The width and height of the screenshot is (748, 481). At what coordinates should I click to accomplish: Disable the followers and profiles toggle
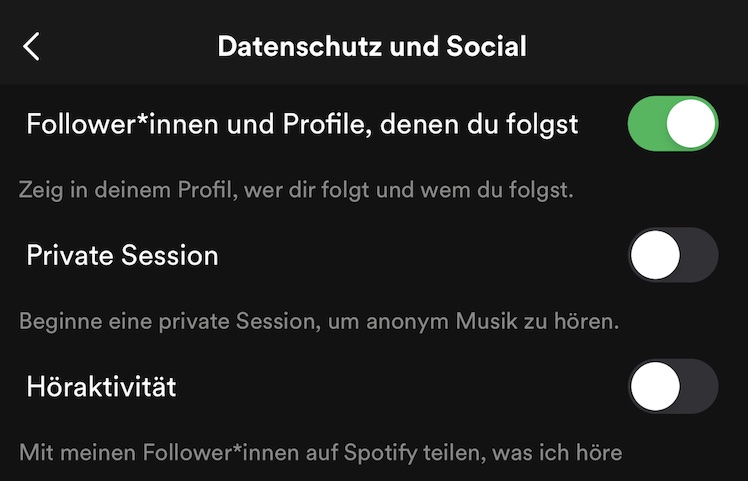672,124
